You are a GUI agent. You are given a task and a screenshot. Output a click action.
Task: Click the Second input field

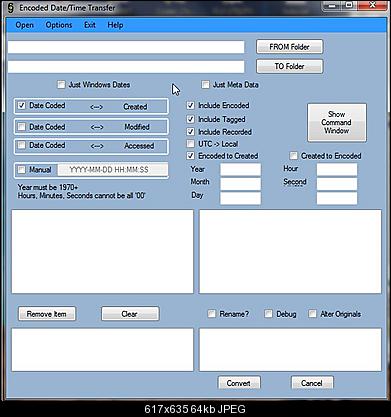pyautogui.click(x=337, y=184)
